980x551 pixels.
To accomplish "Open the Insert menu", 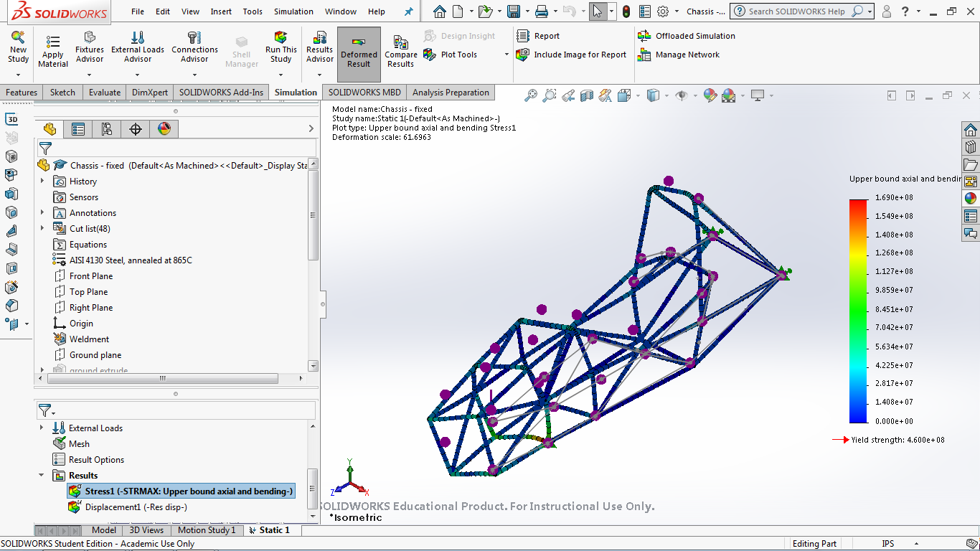I will tap(221, 11).
